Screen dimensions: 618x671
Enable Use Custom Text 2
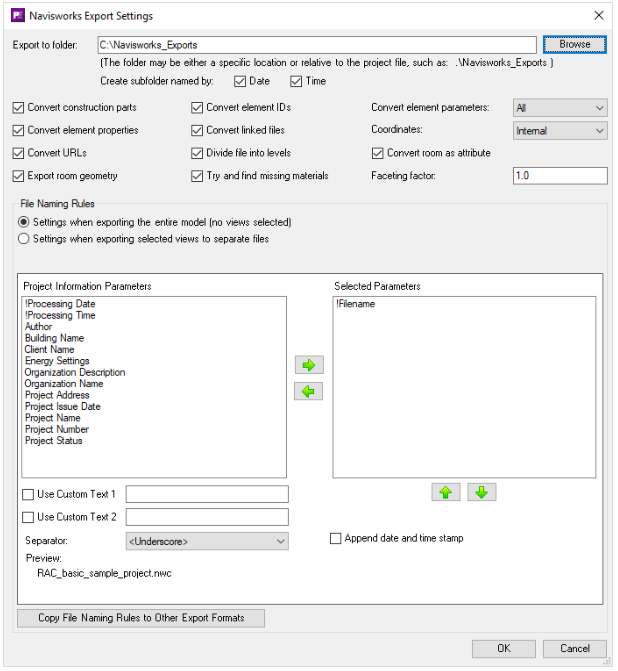28,517
